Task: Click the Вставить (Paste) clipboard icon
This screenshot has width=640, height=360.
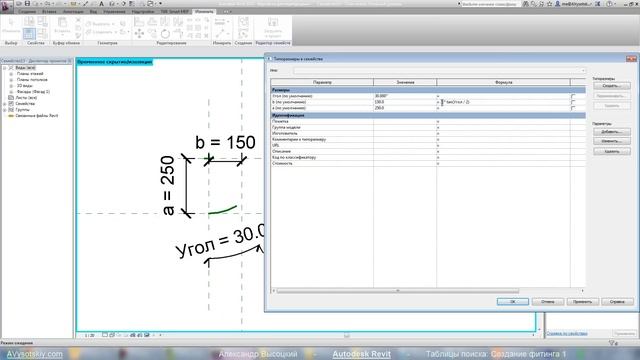Action: coord(62,25)
